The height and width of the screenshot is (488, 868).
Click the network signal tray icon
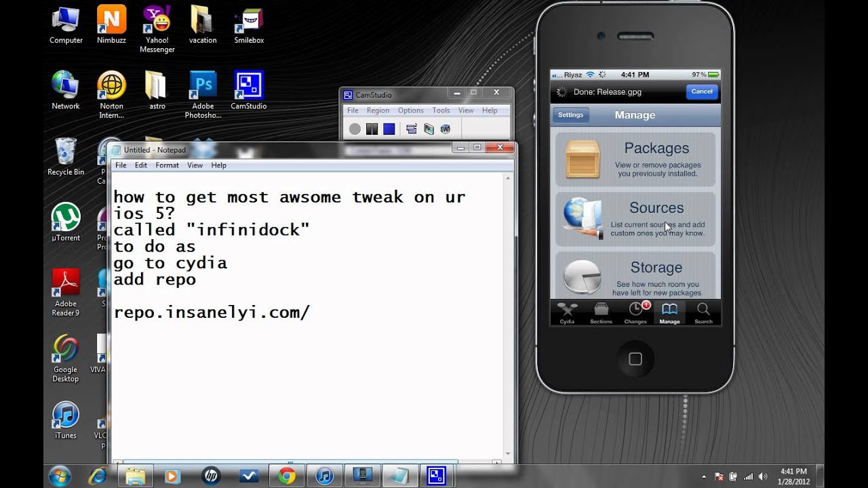(748, 476)
